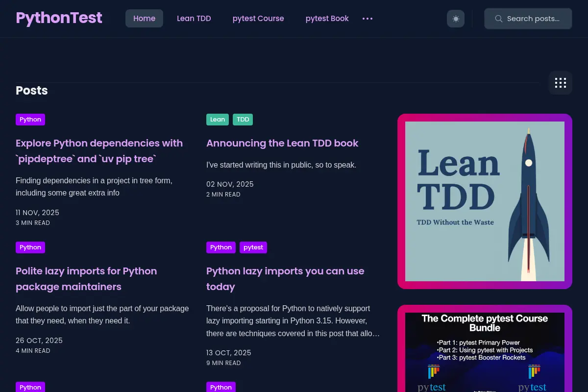
Task: Select the TDD tag badge
Action: 243,120
